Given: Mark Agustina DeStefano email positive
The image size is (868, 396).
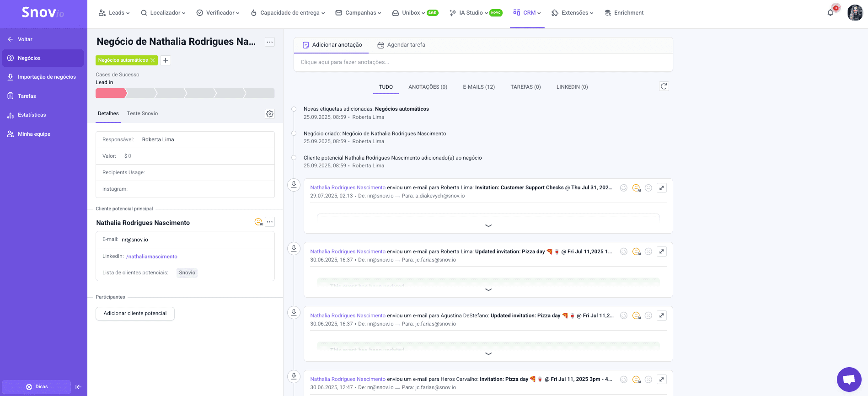Looking at the screenshot, I should (x=623, y=316).
